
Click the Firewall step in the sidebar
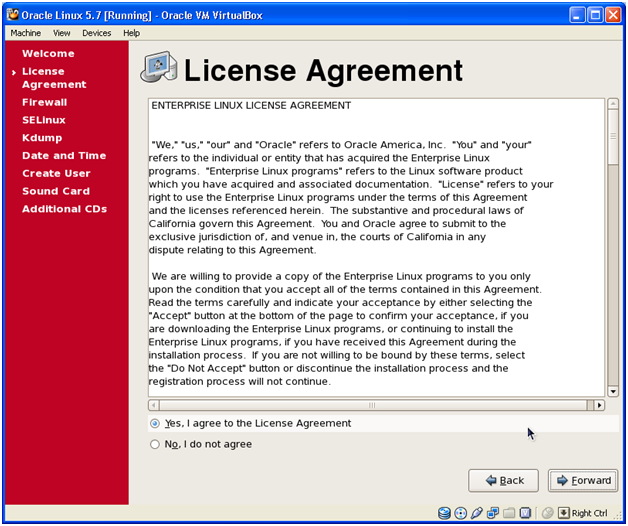point(44,102)
